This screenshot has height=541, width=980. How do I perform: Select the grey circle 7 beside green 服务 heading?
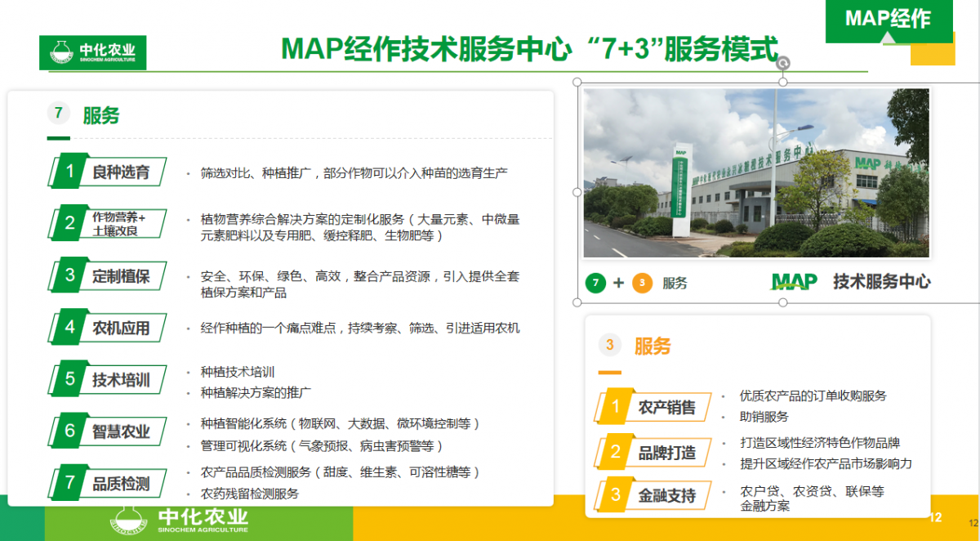pyautogui.click(x=58, y=114)
